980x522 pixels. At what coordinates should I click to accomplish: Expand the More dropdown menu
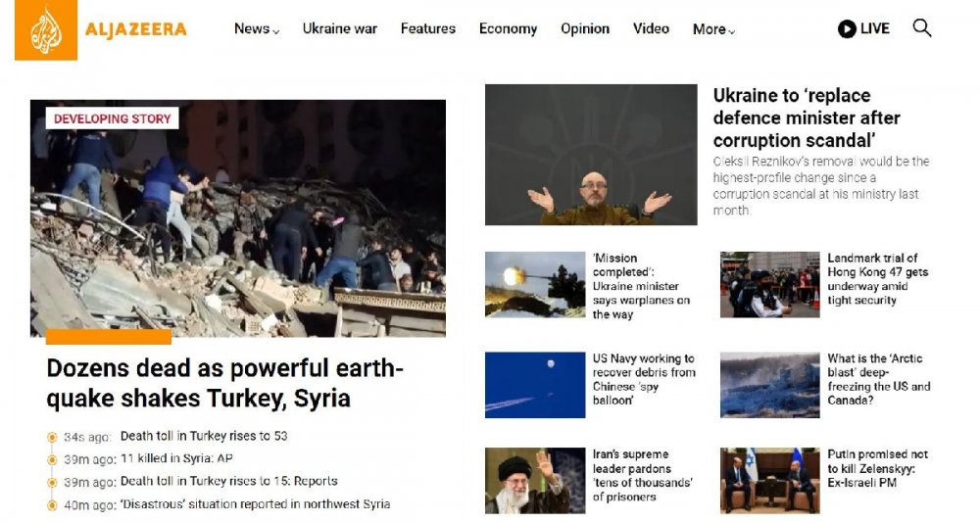click(x=712, y=29)
